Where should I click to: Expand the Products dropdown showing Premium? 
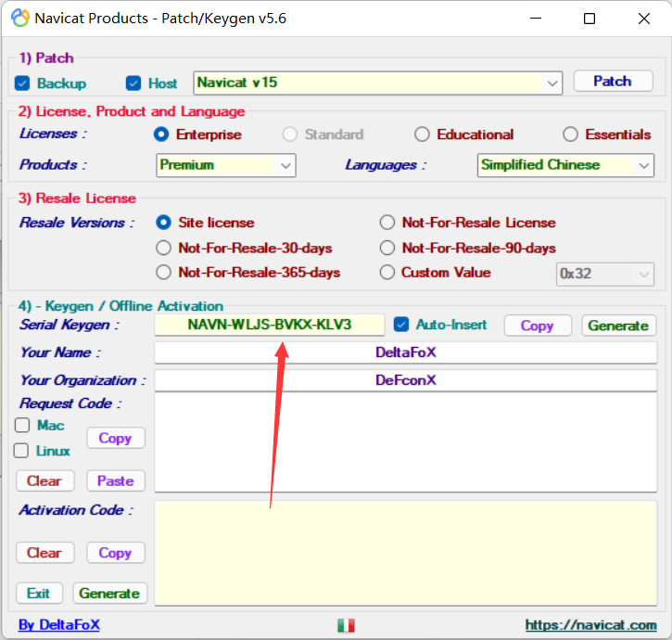[x=285, y=165]
